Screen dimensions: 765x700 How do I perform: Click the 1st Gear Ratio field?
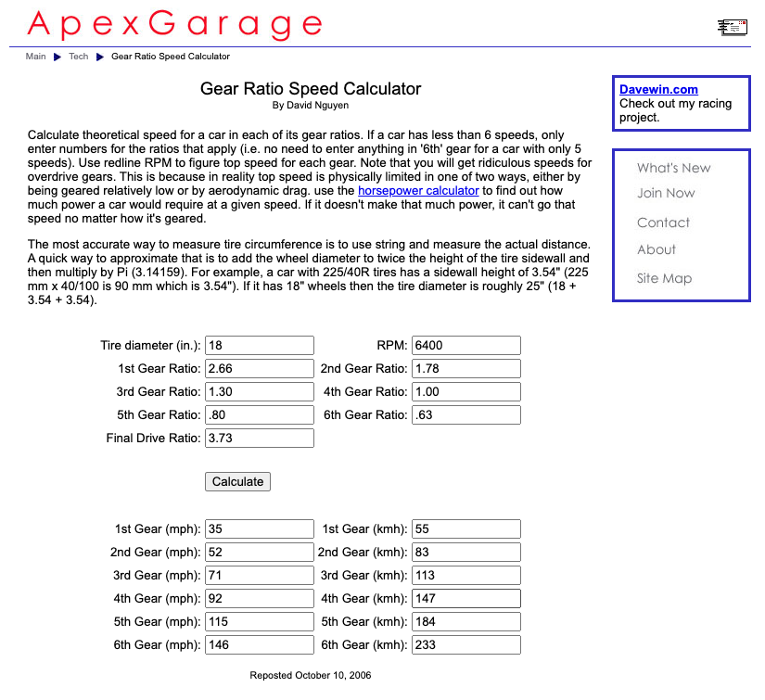pos(260,369)
